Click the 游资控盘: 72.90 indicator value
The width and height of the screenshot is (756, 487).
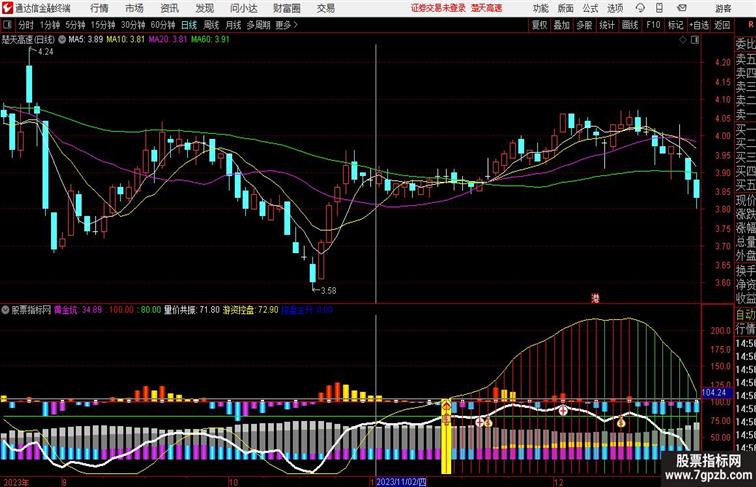click(x=250, y=310)
